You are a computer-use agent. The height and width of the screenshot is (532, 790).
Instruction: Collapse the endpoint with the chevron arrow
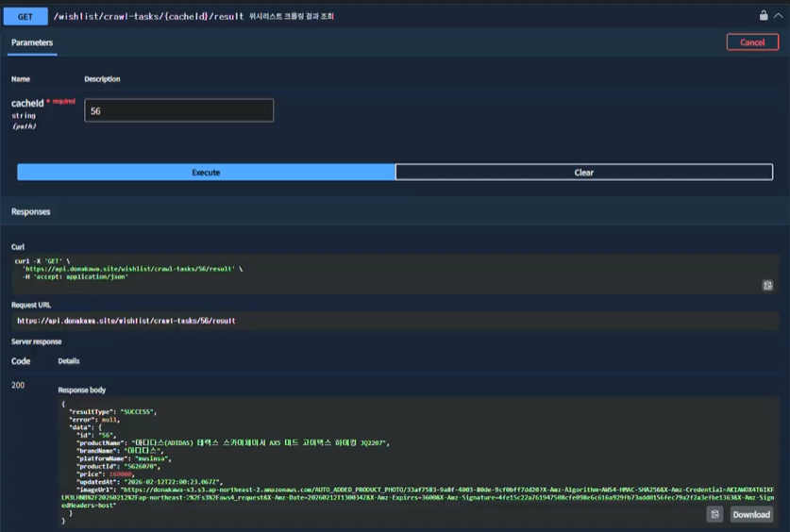[779, 16]
